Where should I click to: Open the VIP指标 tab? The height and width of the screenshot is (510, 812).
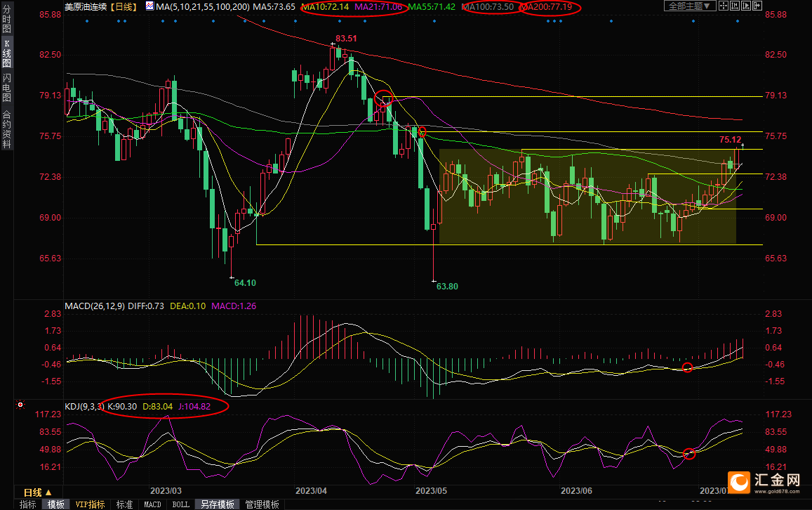point(90,504)
